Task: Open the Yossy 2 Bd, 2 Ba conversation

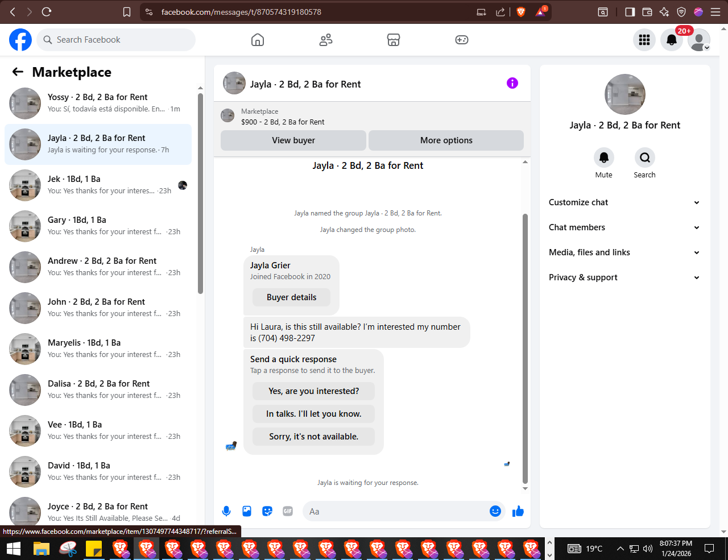Action: point(98,103)
